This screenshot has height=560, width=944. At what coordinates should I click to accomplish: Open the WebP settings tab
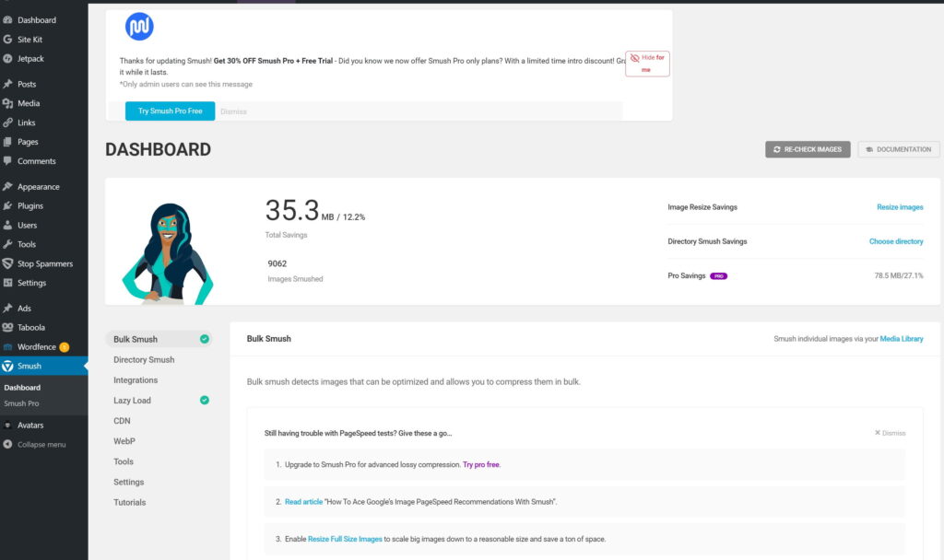(x=124, y=441)
